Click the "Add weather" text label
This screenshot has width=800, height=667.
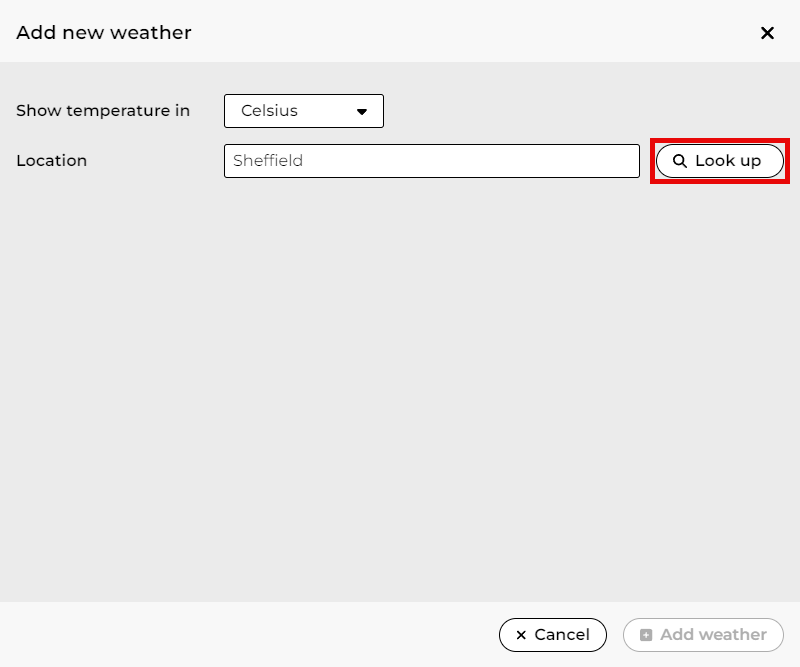[x=713, y=635]
